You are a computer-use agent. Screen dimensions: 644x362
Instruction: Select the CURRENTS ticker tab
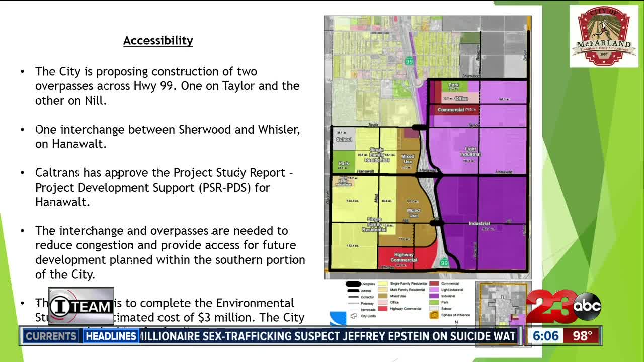click(x=51, y=336)
